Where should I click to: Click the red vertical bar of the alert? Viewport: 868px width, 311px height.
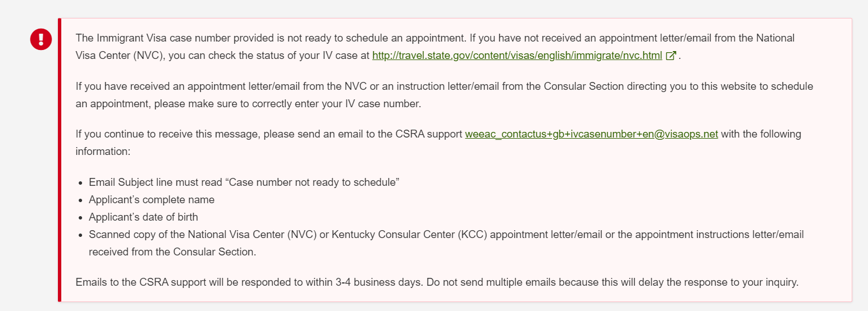tap(59, 160)
